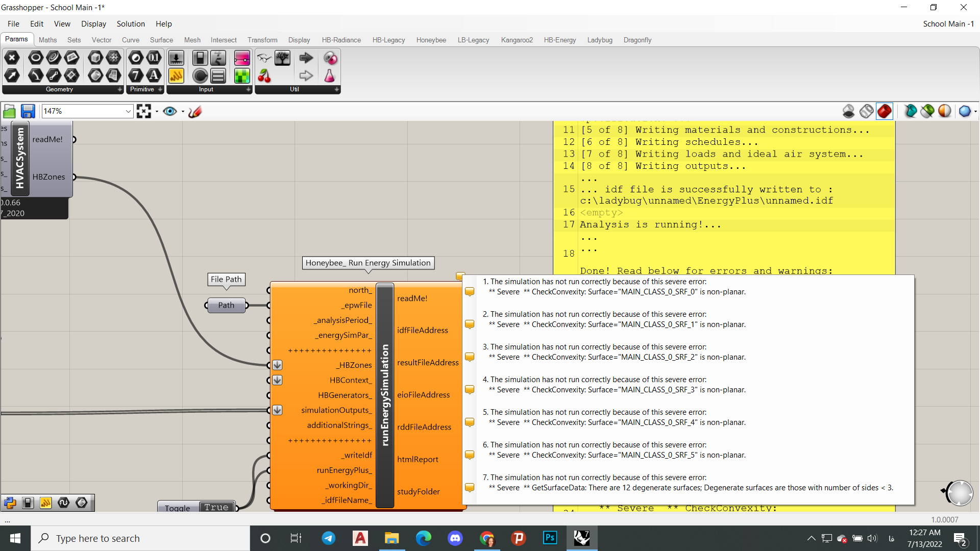Save document with blue floppy icon
This screenshot has height=551, width=980.
pos(28,111)
